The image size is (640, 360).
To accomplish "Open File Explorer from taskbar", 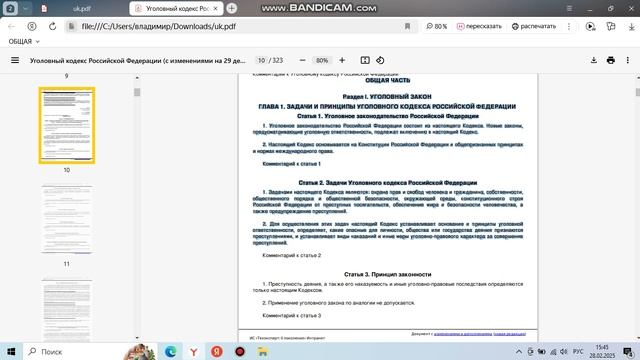I will [263, 351].
